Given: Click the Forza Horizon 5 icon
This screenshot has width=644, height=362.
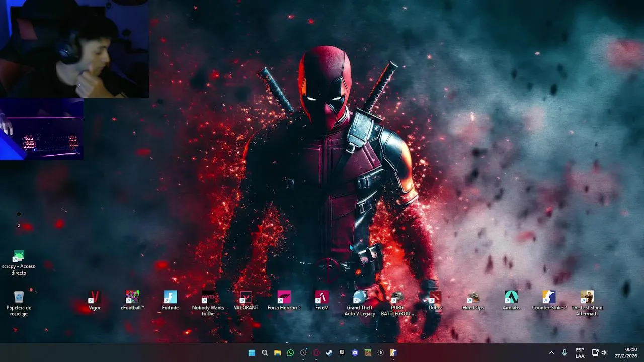Looking at the screenshot, I should click(284, 300).
